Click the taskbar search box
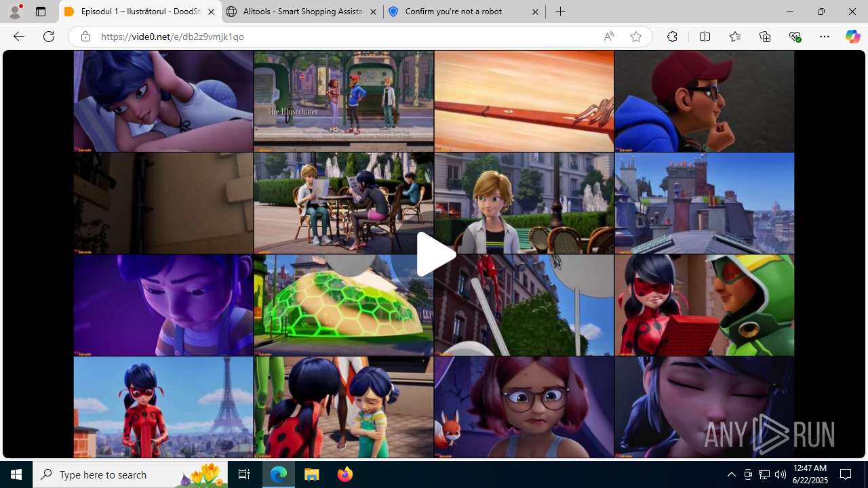This screenshot has width=868, height=488. pos(131,474)
